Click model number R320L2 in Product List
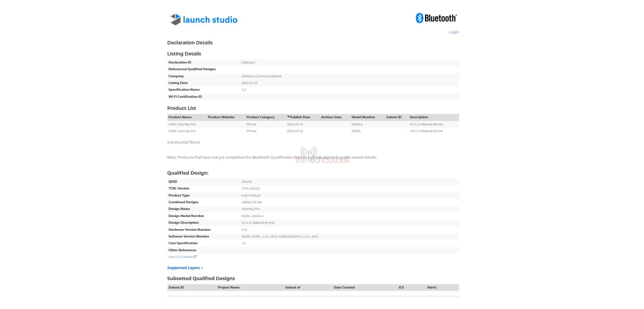 (357, 124)
